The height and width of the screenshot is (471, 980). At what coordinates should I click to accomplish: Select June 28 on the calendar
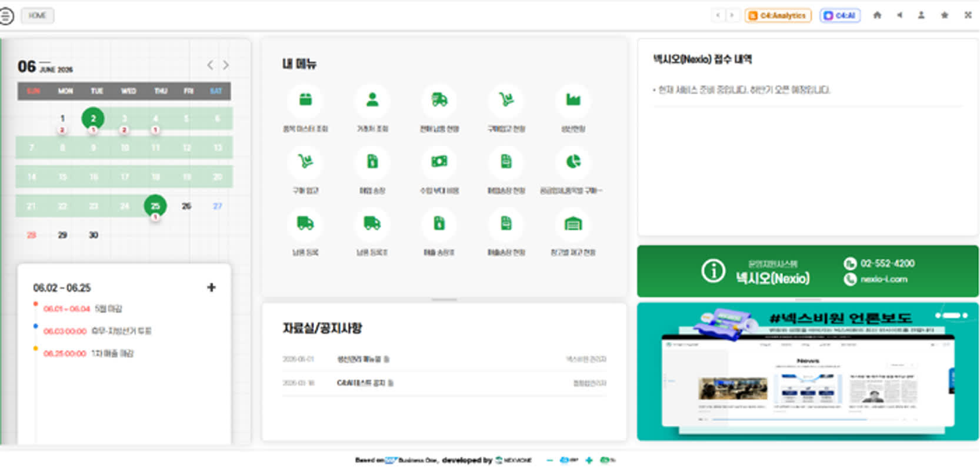(x=31, y=235)
